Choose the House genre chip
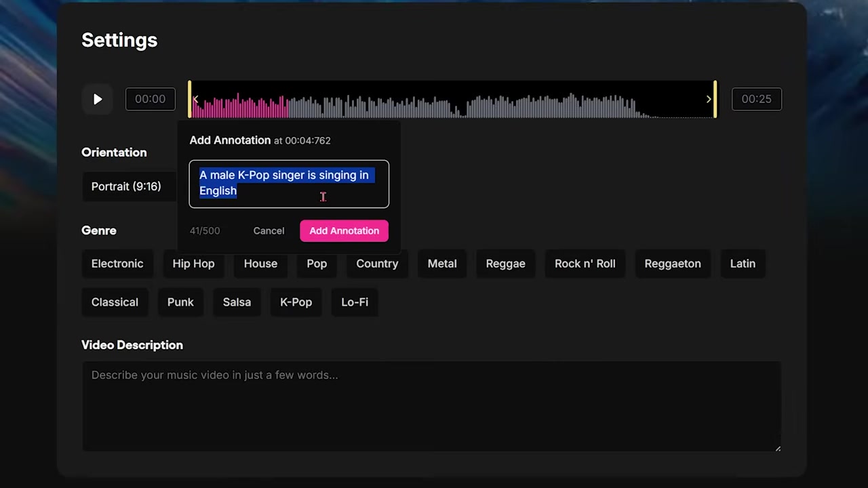 pyautogui.click(x=260, y=264)
